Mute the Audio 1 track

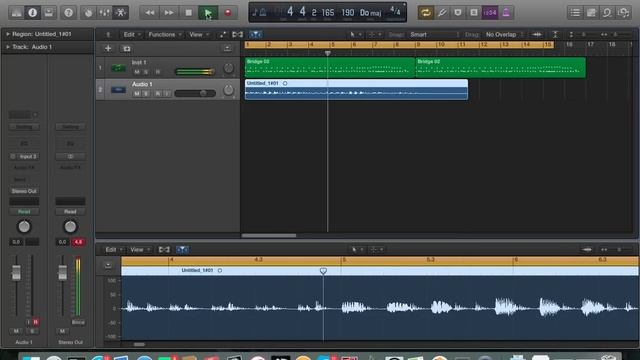(x=137, y=93)
